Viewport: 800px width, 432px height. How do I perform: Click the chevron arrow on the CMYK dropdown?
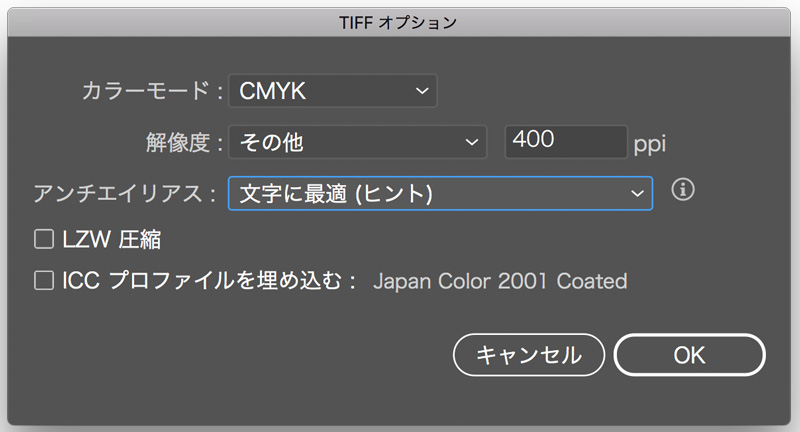click(x=421, y=92)
